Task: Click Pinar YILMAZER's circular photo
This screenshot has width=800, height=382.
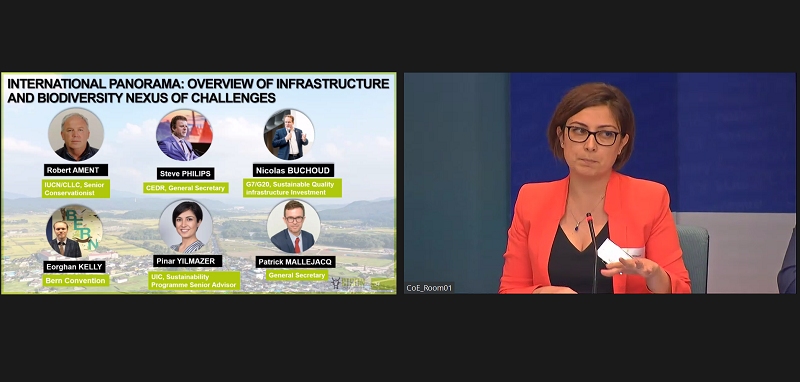Action: click(186, 226)
